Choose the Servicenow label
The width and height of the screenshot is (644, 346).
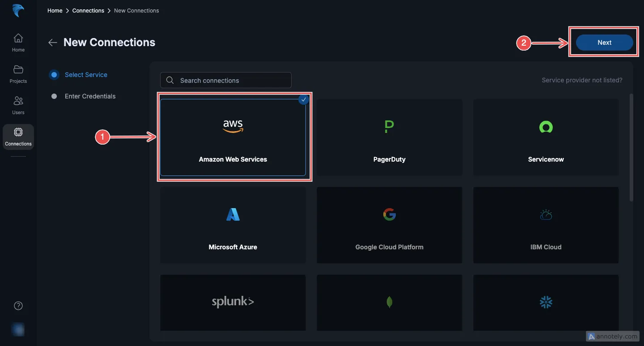(x=546, y=159)
